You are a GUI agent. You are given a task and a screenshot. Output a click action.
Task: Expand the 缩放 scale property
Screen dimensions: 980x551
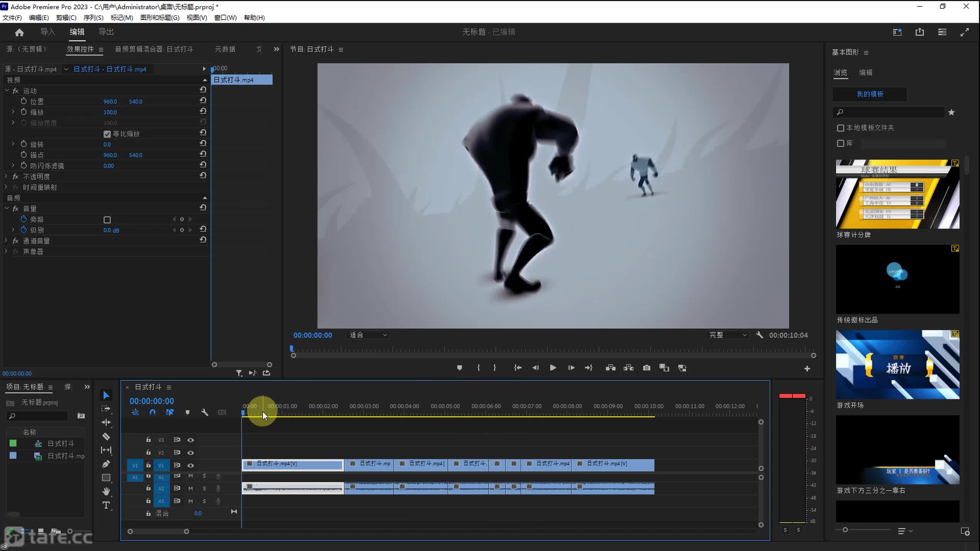pyautogui.click(x=13, y=112)
